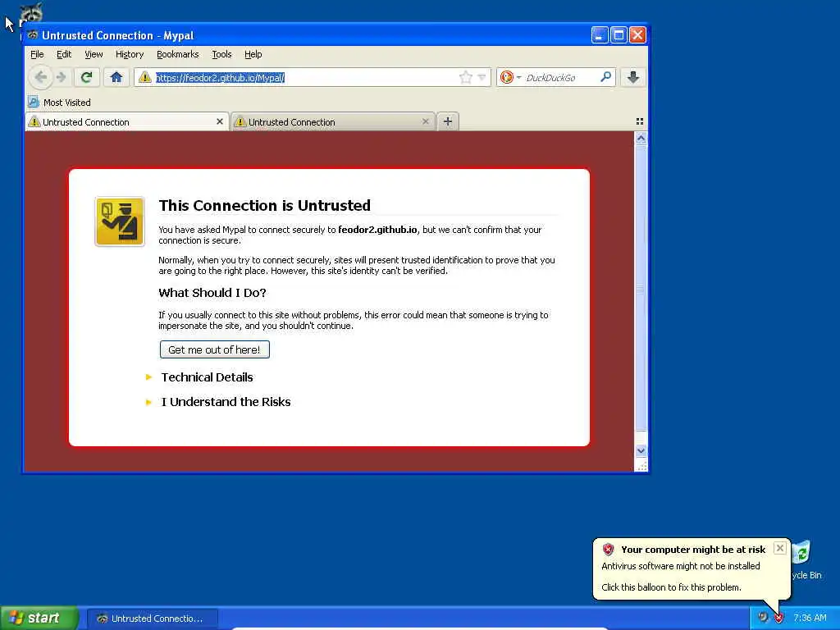Image resolution: width=840 pixels, height=630 pixels.
Task: Close the first Untrusted Connection tab
Action: (x=220, y=121)
